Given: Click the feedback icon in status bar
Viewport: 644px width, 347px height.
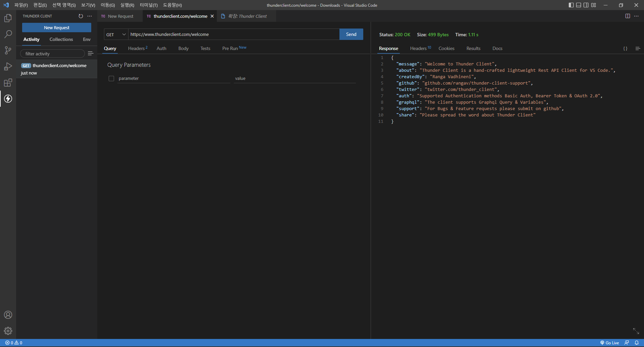Looking at the screenshot, I should click(627, 343).
